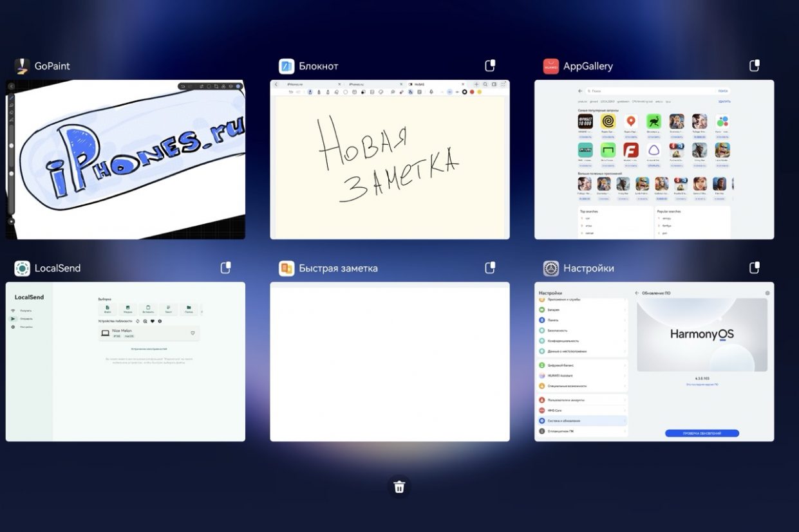Tap the Блокнот app icon

click(x=287, y=66)
